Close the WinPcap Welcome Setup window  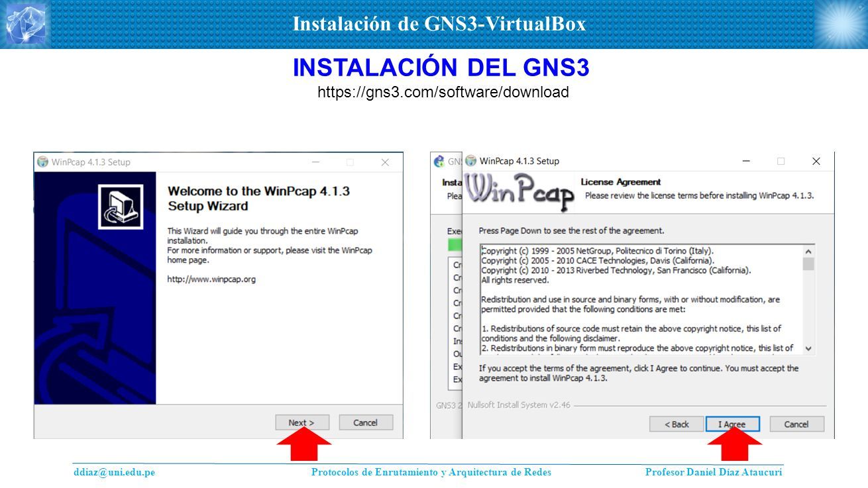pos(385,162)
